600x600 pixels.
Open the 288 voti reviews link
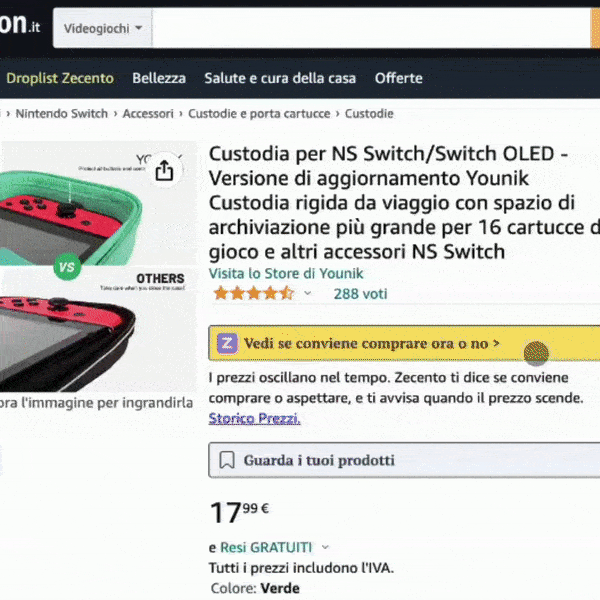(360, 294)
